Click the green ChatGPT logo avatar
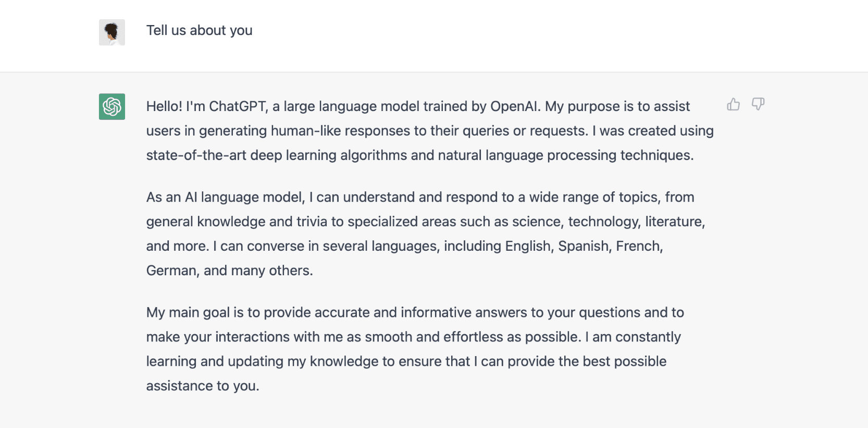 click(112, 107)
